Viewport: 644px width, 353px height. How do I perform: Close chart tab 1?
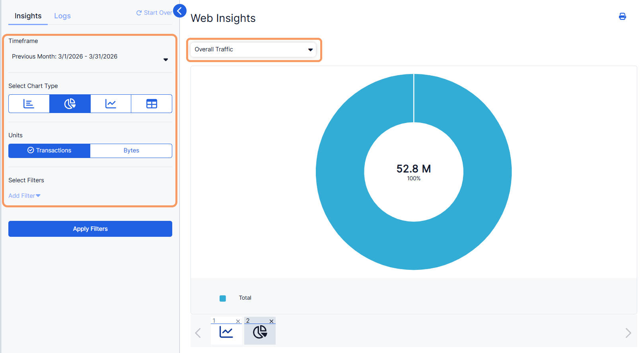point(238,321)
